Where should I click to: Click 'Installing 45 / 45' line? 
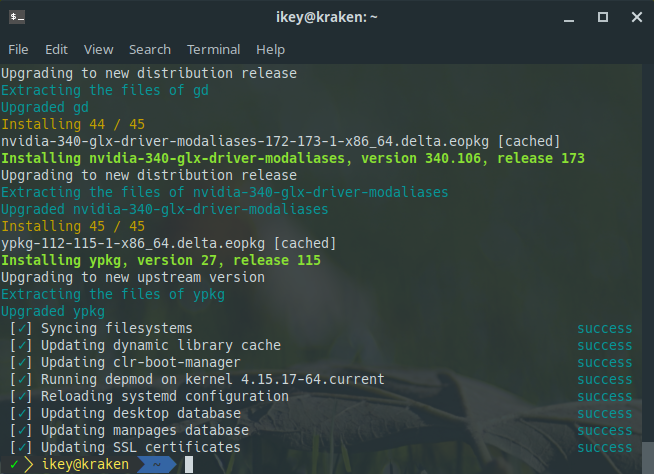point(73,226)
